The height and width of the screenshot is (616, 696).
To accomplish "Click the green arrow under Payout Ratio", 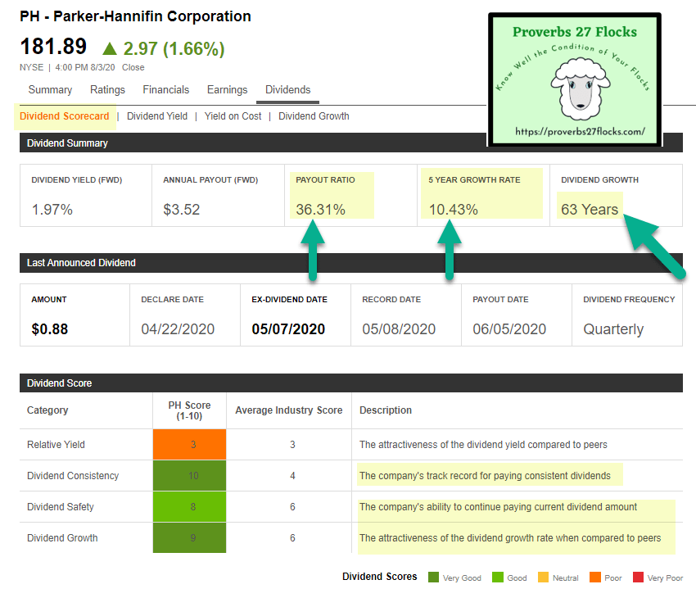I will [x=312, y=251].
